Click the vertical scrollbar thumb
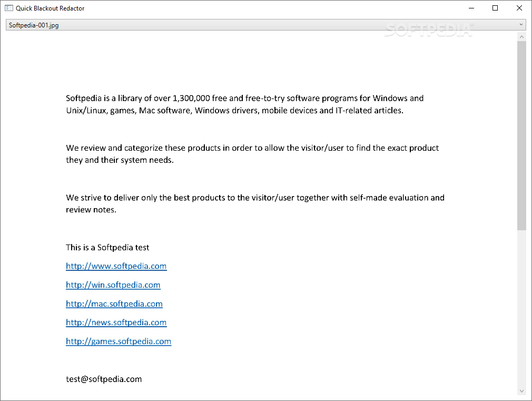 pos(521,135)
